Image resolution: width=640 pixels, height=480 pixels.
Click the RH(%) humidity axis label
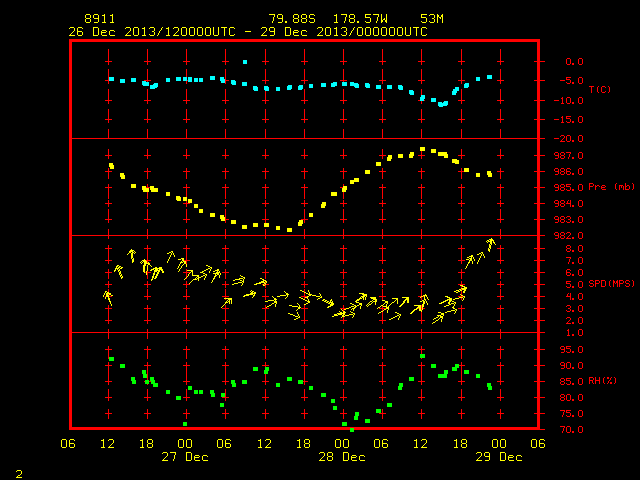[602, 380]
